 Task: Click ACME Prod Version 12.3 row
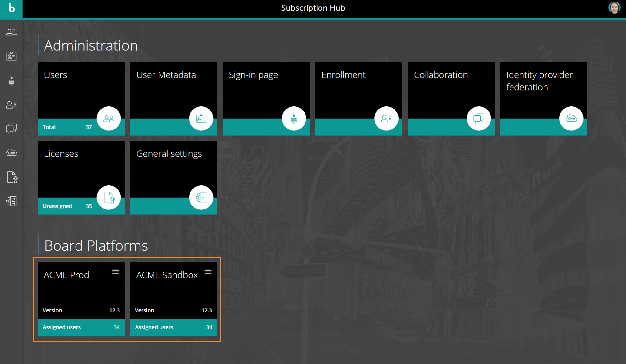click(x=81, y=310)
